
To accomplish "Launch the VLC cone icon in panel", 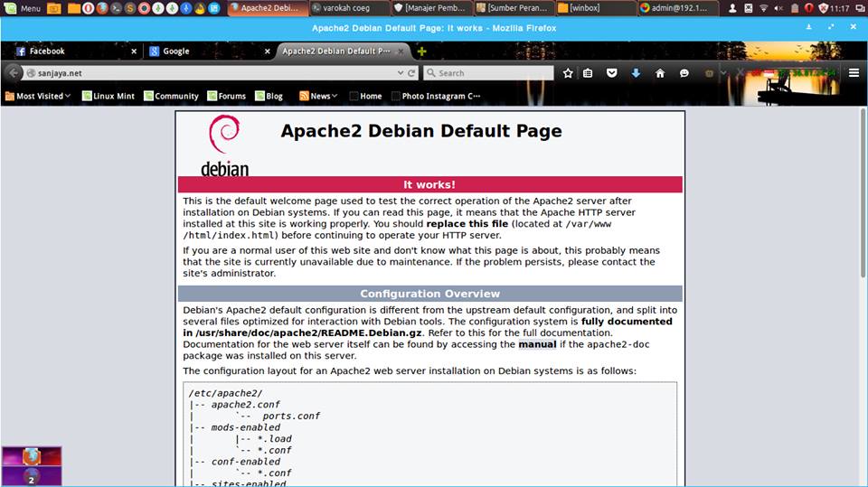I will pyautogui.click(x=200, y=8).
